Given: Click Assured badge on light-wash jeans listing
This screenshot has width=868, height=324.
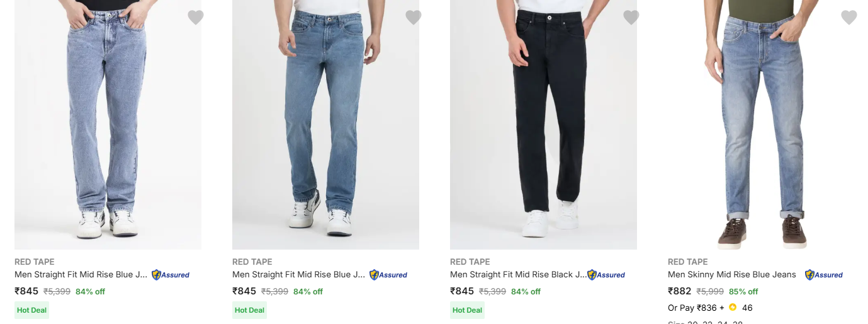Looking at the screenshot, I should pos(171,275).
